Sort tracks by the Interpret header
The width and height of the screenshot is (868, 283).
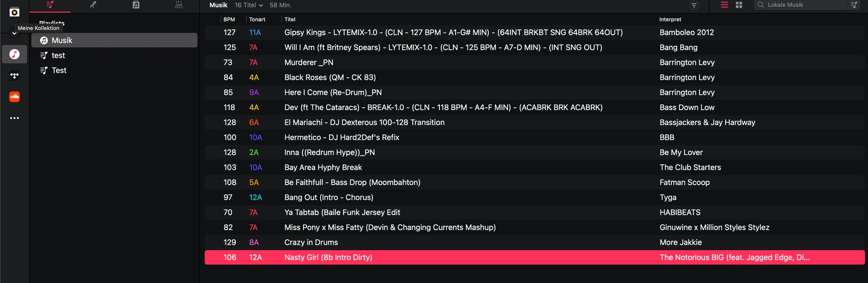(670, 19)
